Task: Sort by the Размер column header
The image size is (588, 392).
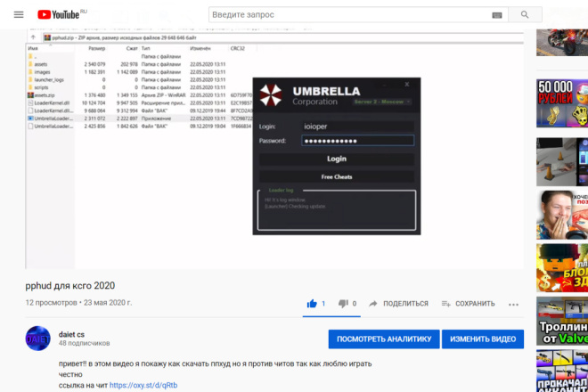Action: pyautogui.click(x=97, y=48)
